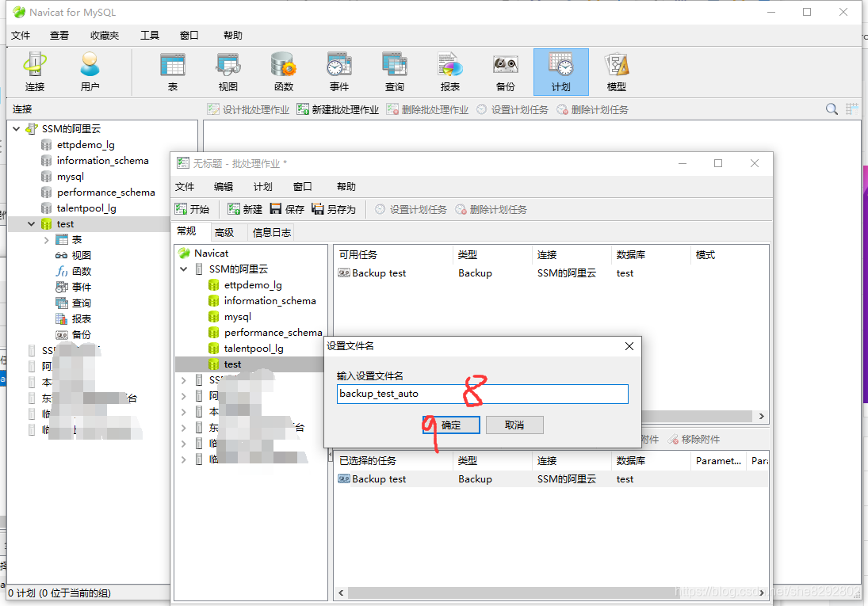Select 备份 node under test

(x=82, y=335)
